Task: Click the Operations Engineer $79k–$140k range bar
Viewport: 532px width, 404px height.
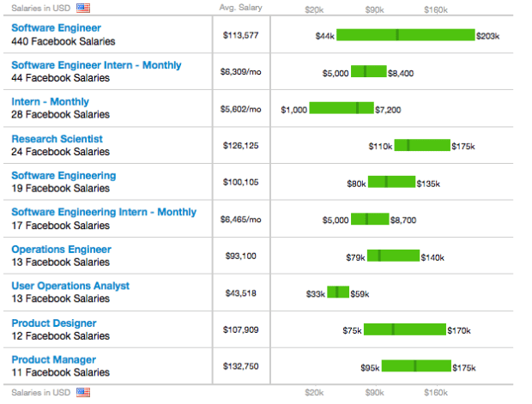Action: pos(393,256)
